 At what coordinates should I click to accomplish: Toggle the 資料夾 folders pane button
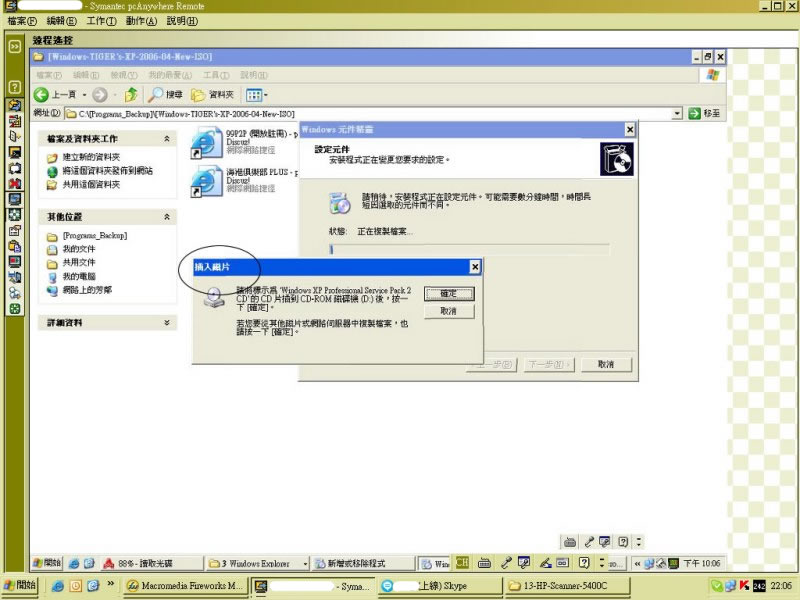(x=212, y=94)
